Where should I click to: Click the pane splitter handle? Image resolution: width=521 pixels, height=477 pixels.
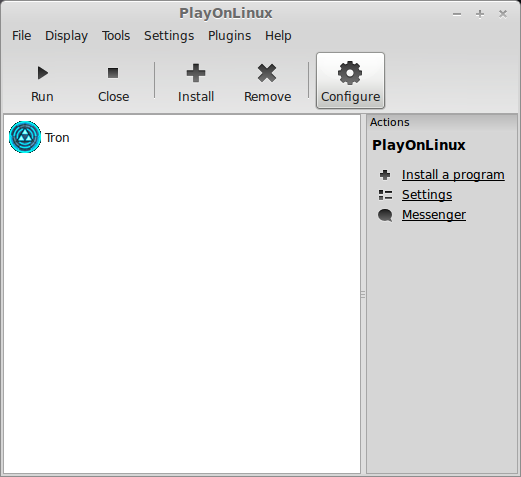click(x=363, y=294)
